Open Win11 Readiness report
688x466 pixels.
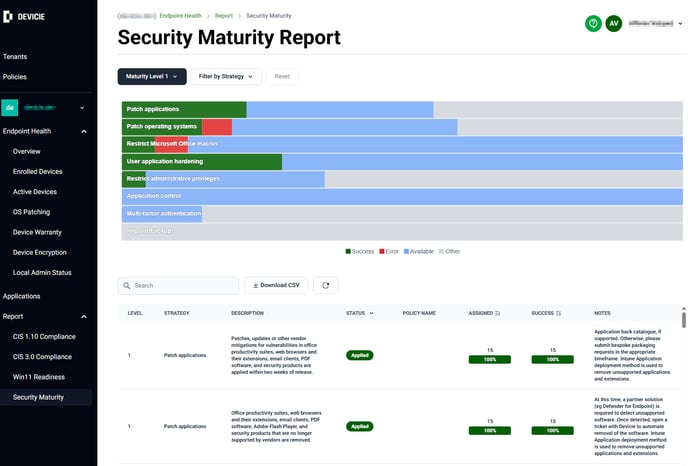click(39, 377)
